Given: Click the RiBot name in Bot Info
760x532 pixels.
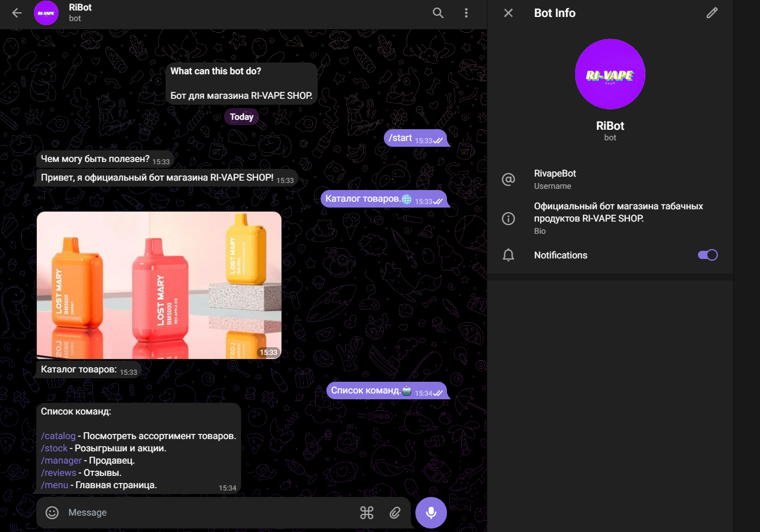Looking at the screenshot, I should tap(610, 126).
